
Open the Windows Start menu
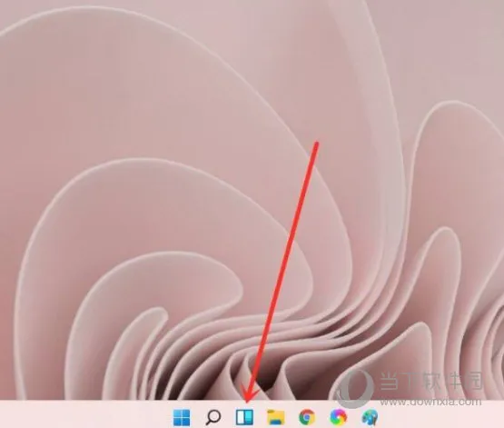[182, 417]
